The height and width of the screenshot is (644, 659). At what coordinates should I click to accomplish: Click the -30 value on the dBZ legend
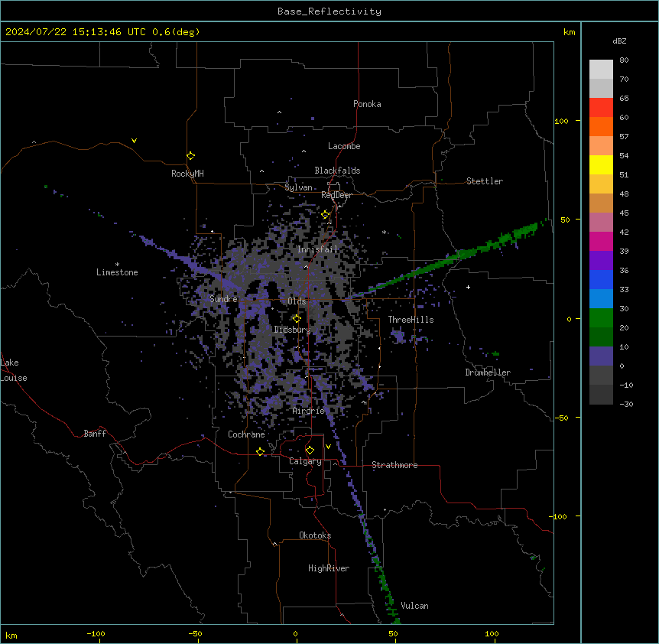627,404
